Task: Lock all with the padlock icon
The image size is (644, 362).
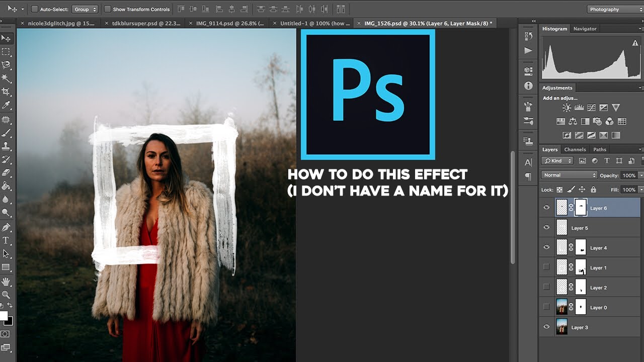Action: 593,190
